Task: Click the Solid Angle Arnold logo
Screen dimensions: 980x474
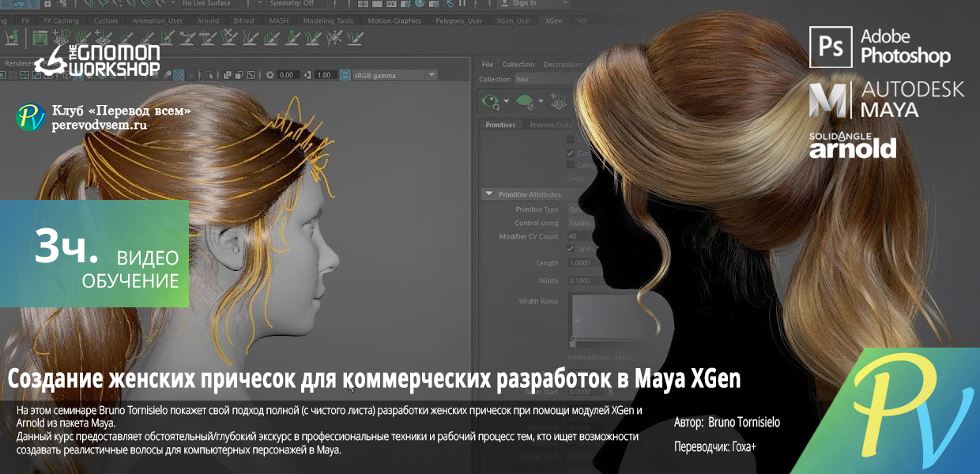Action: click(x=853, y=145)
